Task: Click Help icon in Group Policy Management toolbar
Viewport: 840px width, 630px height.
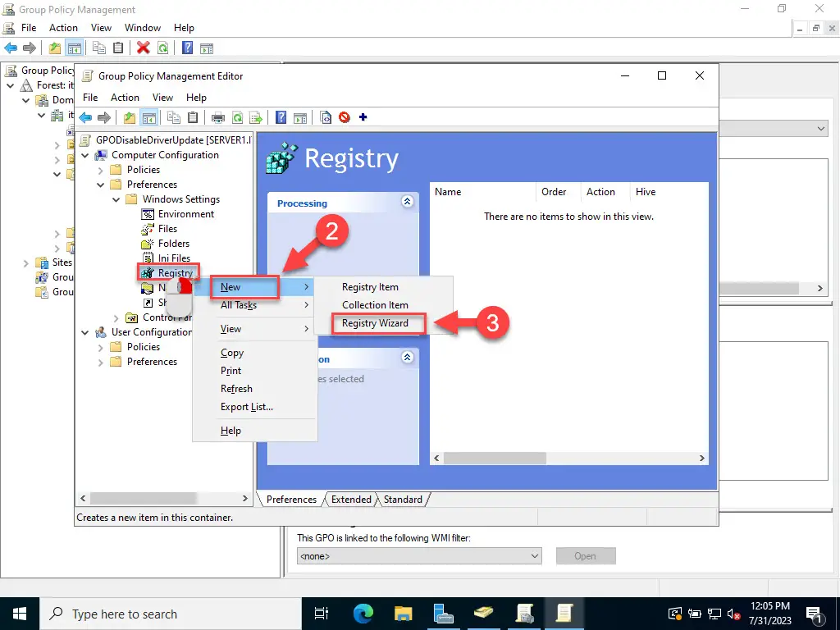Action: (x=188, y=48)
